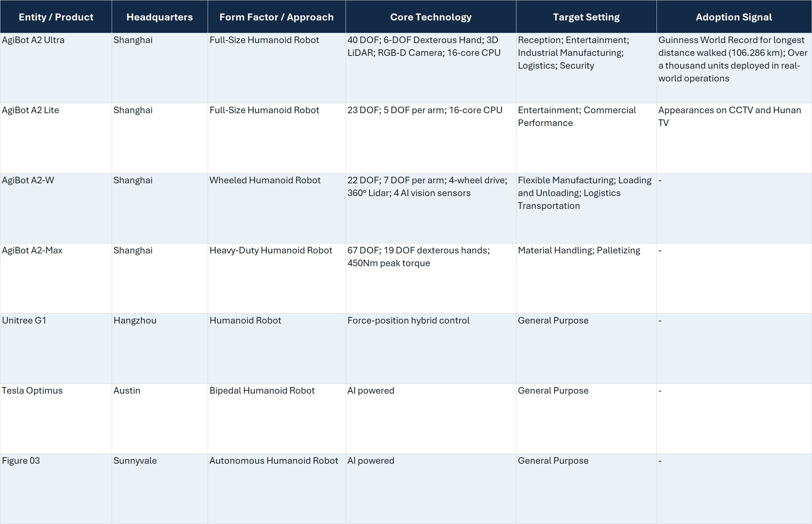The width and height of the screenshot is (812, 524).
Task: Select the Form Factor / Approach header
Action: (277, 17)
